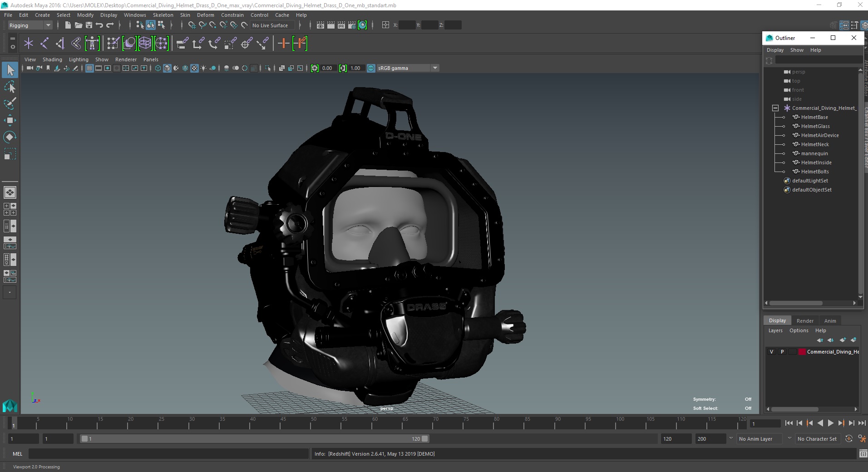The width and height of the screenshot is (868, 472).
Task: Open Outliner Show menu
Action: click(797, 50)
